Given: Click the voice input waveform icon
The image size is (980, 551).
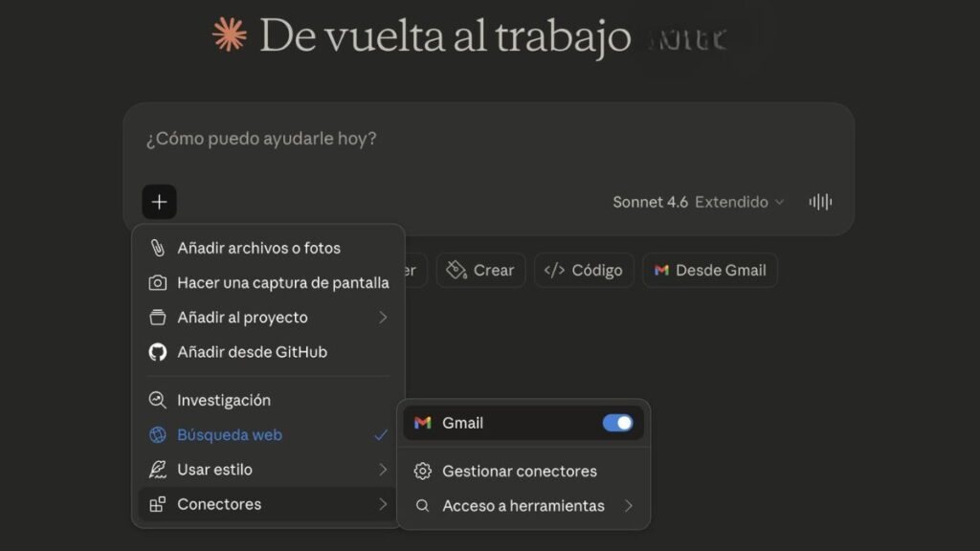Looking at the screenshot, I should coord(820,202).
